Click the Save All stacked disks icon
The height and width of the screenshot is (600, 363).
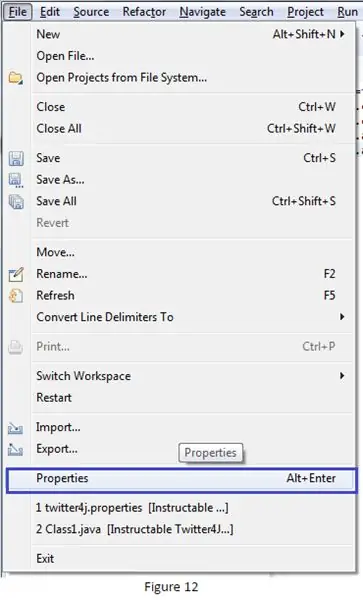coord(16,202)
